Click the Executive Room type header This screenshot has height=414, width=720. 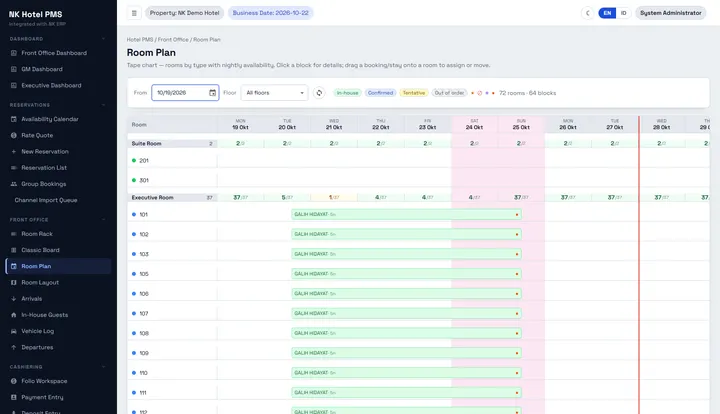coord(172,197)
